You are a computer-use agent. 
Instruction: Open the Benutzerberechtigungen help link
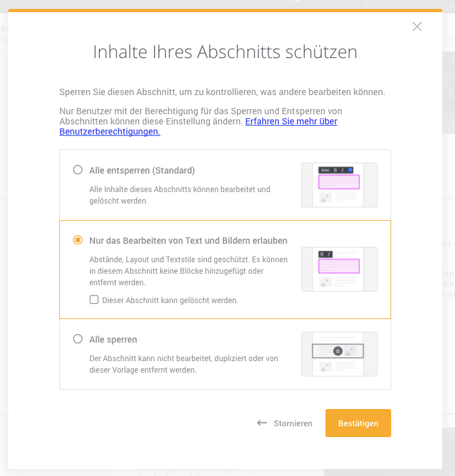198,126
